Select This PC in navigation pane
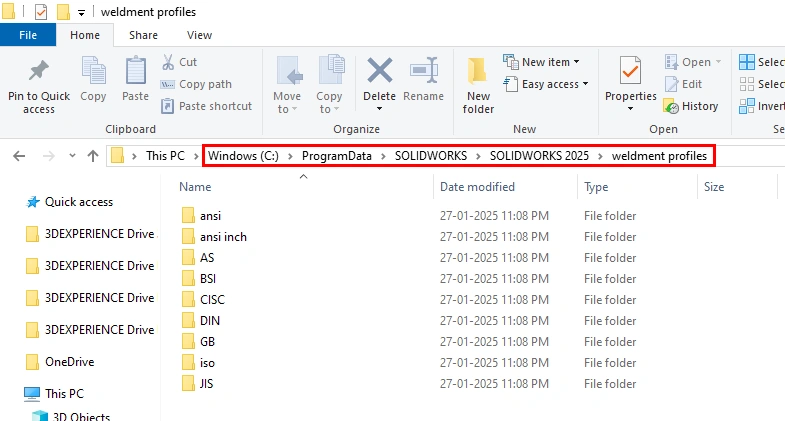 tap(65, 393)
